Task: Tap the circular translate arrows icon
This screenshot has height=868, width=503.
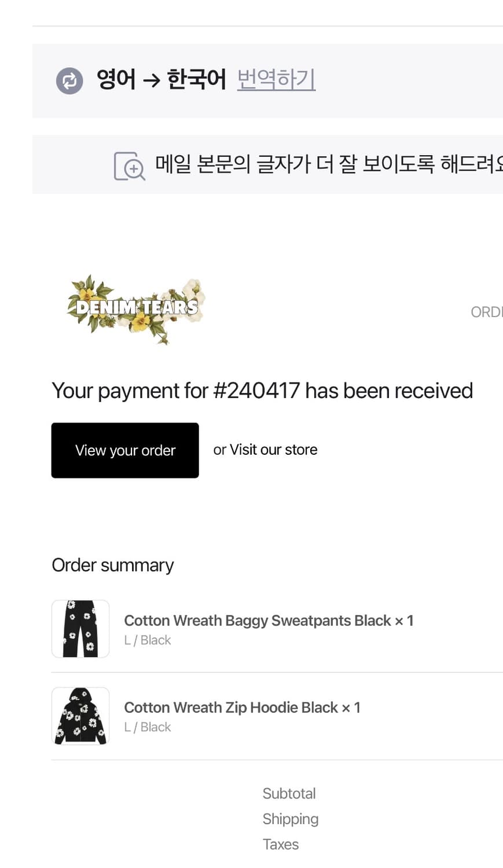Action: (69, 80)
